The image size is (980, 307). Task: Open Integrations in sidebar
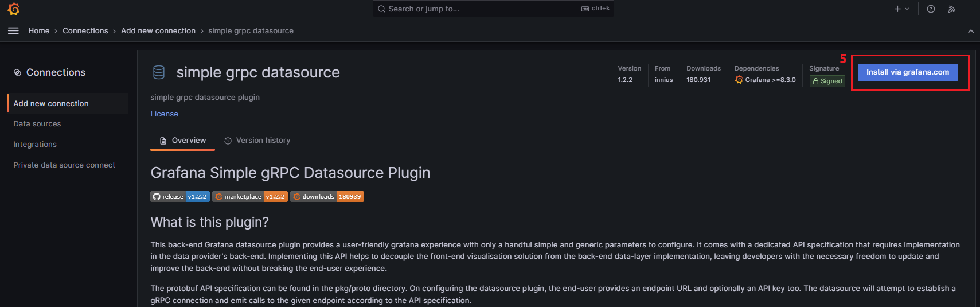(x=35, y=145)
